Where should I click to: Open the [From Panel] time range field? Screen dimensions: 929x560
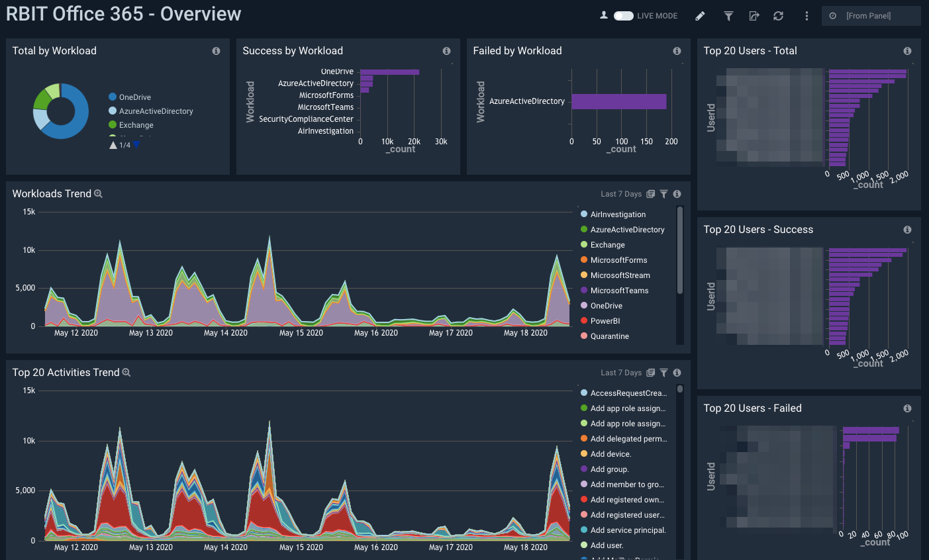871,16
